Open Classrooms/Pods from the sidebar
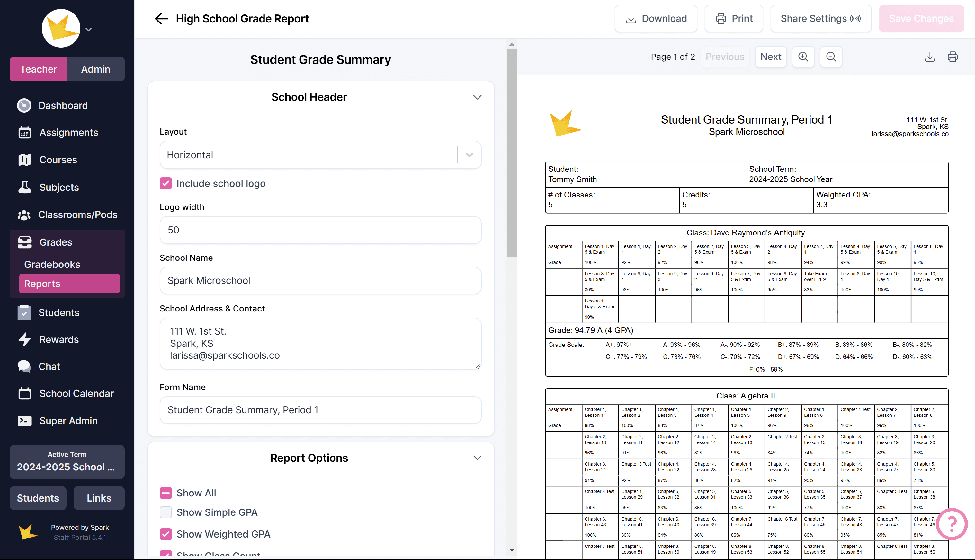975x560 pixels. click(78, 214)
